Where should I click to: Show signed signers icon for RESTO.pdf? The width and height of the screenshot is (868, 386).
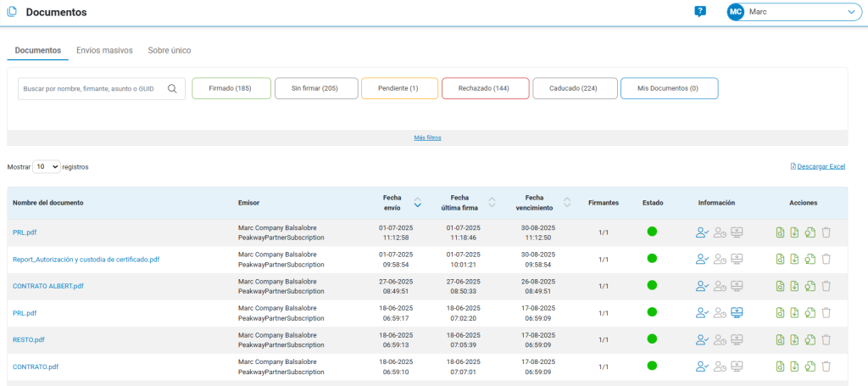pyautogui.click(x=702, y=339)
